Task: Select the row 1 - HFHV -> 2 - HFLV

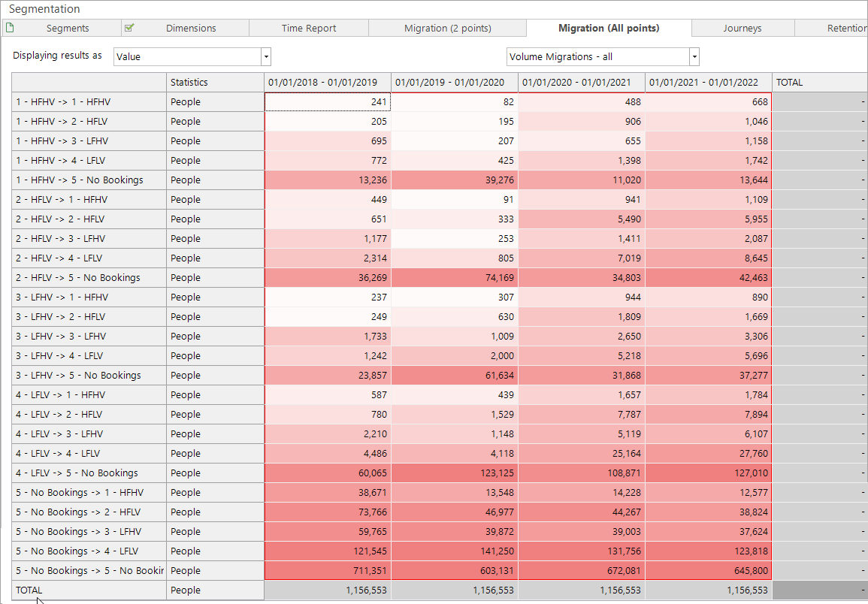Action: (89, 122)
